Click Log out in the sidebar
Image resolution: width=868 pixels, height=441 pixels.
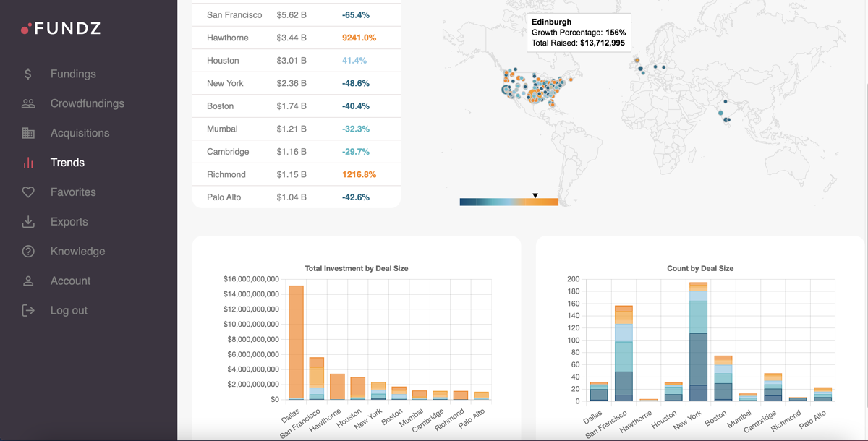(69, 311)
